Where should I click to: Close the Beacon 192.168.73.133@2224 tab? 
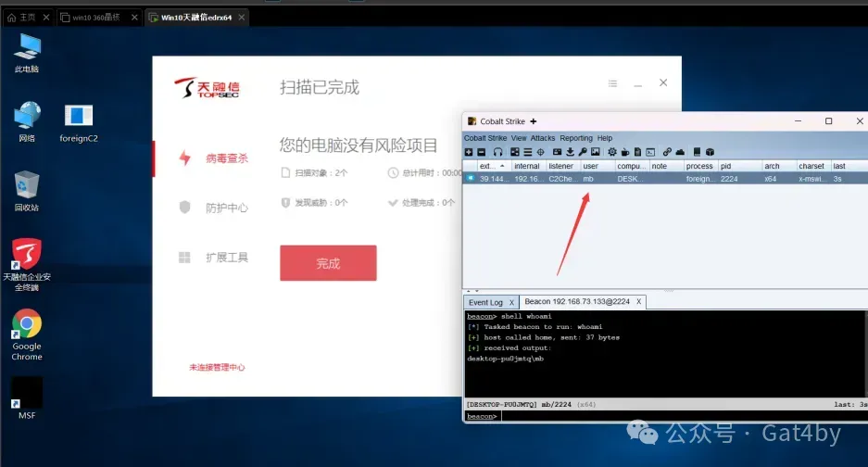[x=638, y=301]
